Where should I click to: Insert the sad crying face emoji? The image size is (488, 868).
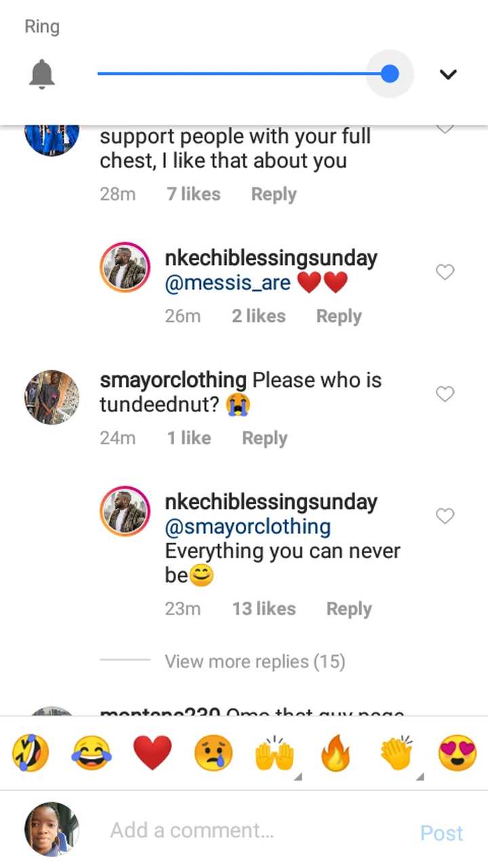coord(213,753)
